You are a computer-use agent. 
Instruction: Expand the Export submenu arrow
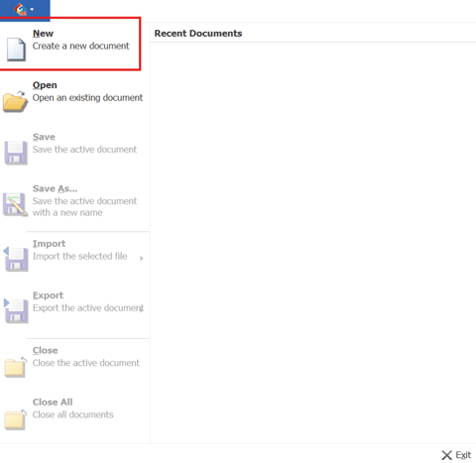click(x=142, y=309)
